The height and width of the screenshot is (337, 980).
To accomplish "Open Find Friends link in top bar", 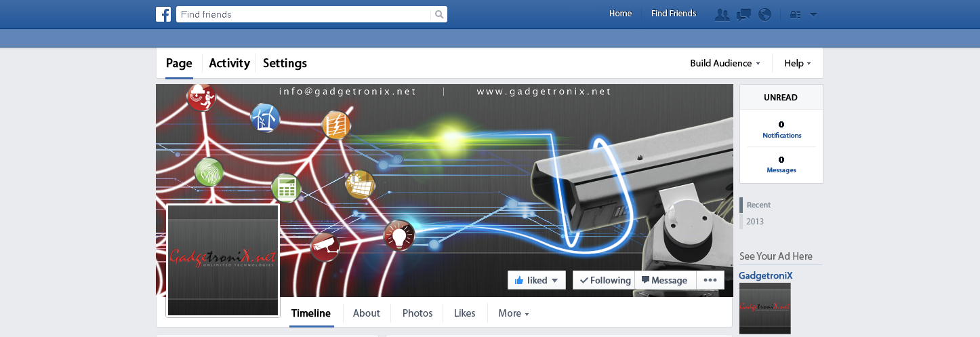I will click(674, 14).
